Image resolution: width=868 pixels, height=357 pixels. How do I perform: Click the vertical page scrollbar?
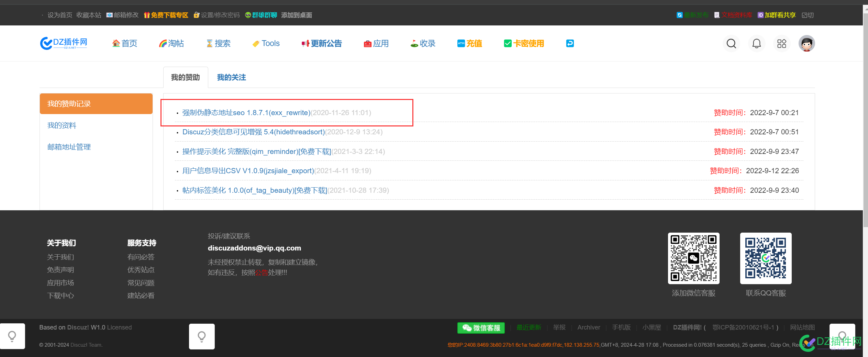click(x=865, y=120)
